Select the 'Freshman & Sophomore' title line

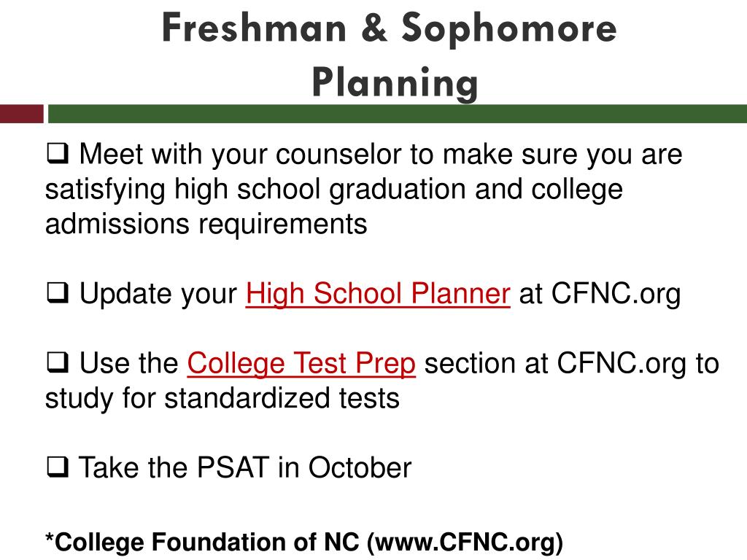(x=390, y=28)
